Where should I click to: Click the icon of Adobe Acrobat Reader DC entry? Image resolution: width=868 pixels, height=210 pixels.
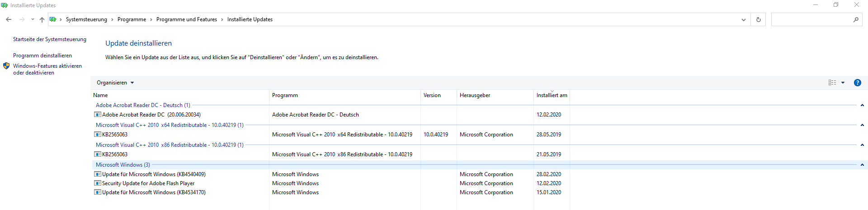(97, 115)
